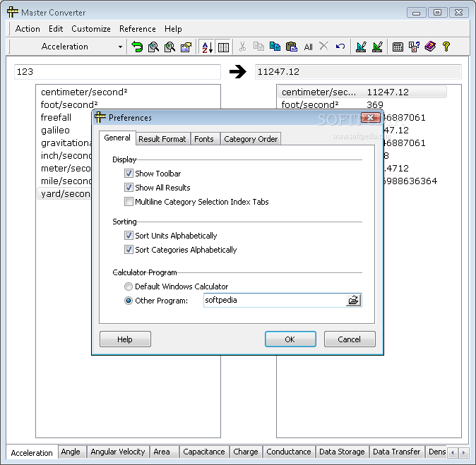Viewport: 476px width, 465px height.
Task: Click the yellow question mark help icon
Action: pyautogui.click(x=446, y=47)
